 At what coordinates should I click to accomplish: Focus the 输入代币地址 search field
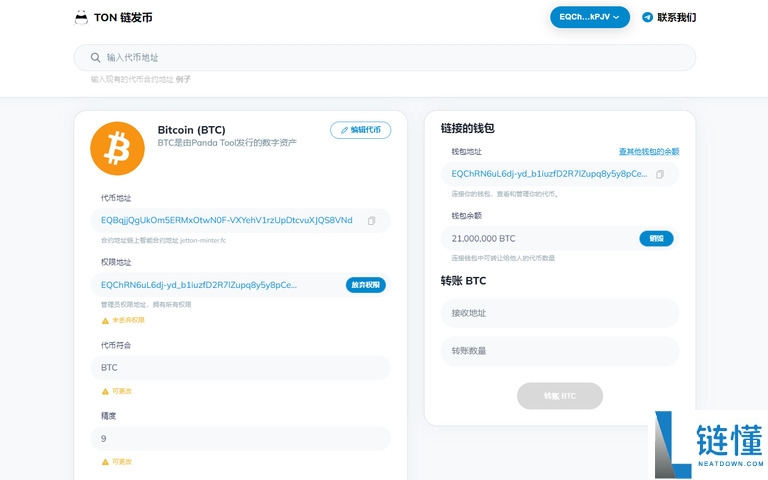click(384, 57)
